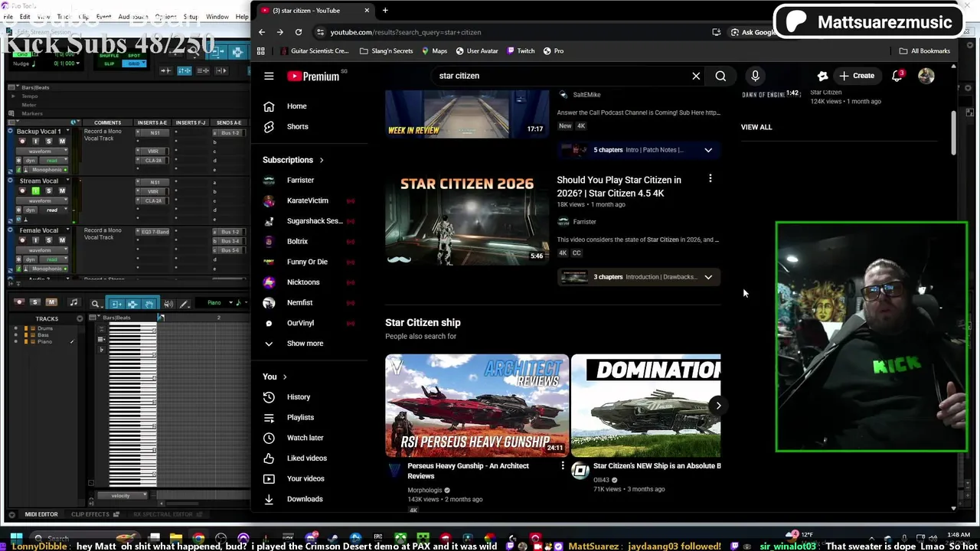The height and width of the screenshot is (551, 980).
Task: Toggle input monitoring on Stream Vocal track
Action: 35,191
